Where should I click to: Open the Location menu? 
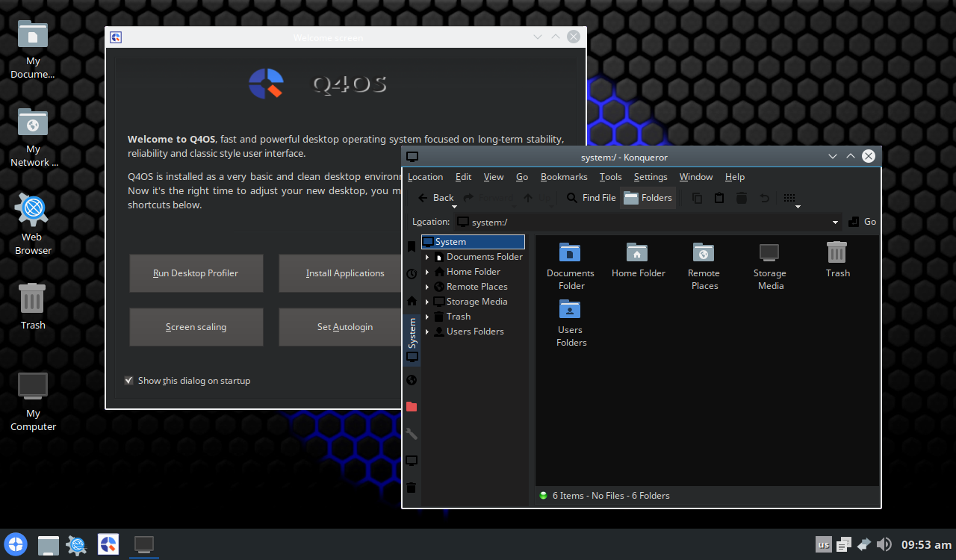point(425,177)
